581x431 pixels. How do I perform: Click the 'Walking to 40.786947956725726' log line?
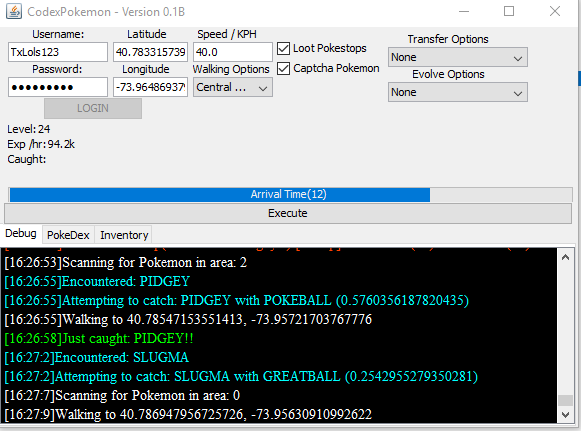(x=188, y=414)
